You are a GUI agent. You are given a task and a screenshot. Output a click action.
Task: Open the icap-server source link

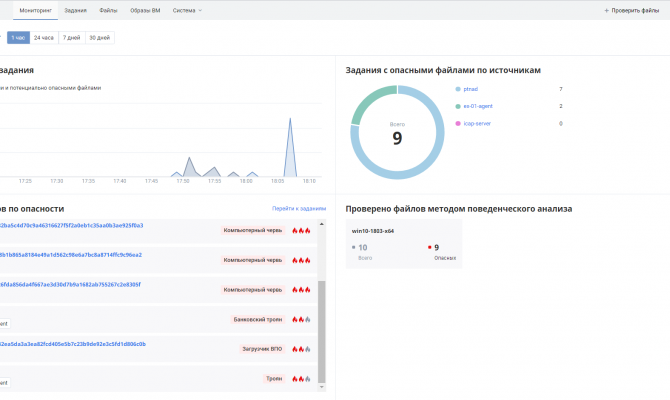[477, 123]
